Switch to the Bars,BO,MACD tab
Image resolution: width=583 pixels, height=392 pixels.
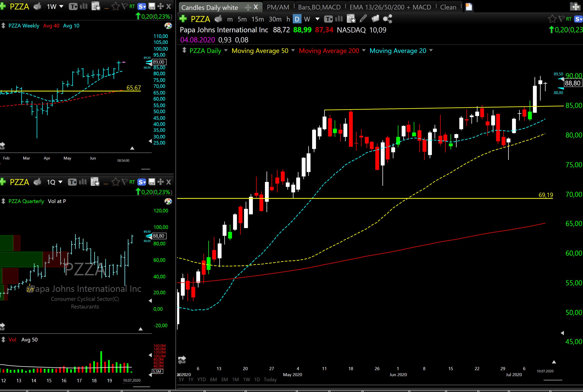tap(319, 7)
